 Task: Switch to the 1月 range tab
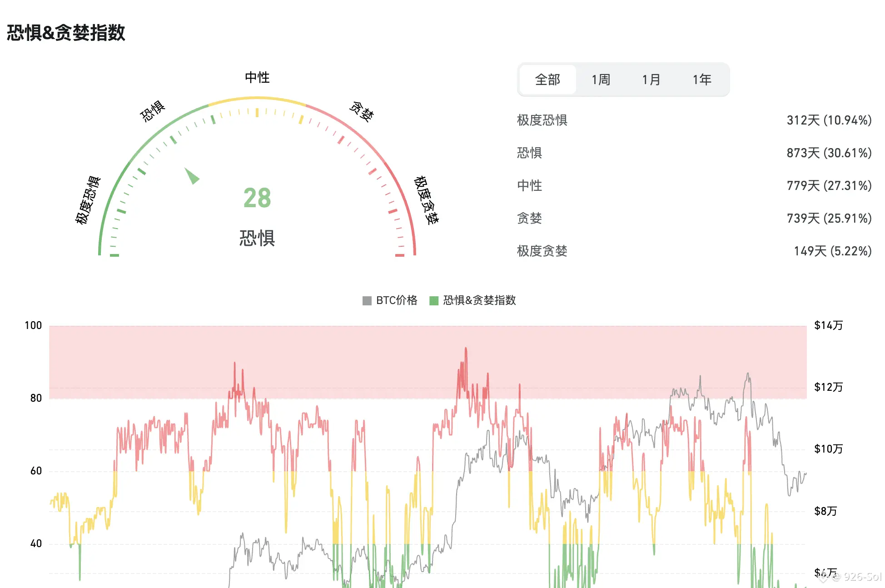click(651, 80)
